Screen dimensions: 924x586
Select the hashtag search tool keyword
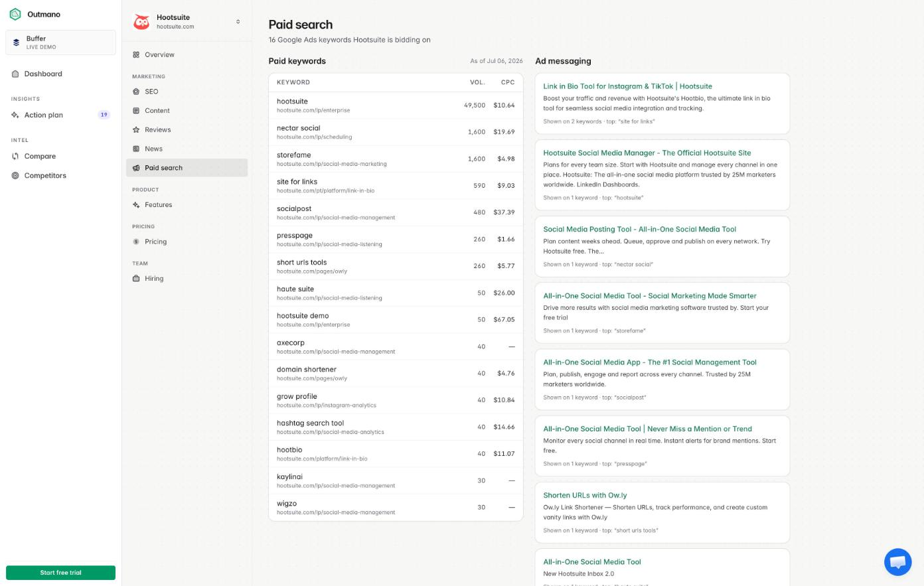(x=396, y=427)
